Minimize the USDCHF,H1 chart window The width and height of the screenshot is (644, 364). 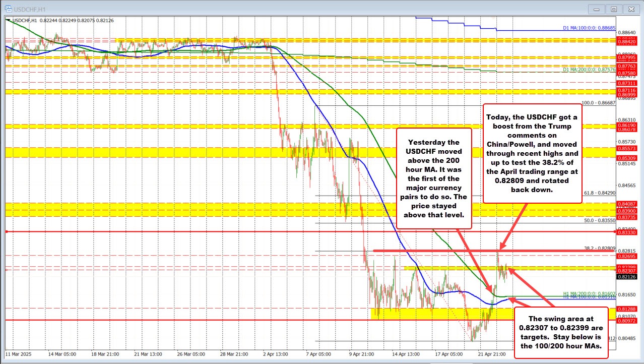click(596, 9)
